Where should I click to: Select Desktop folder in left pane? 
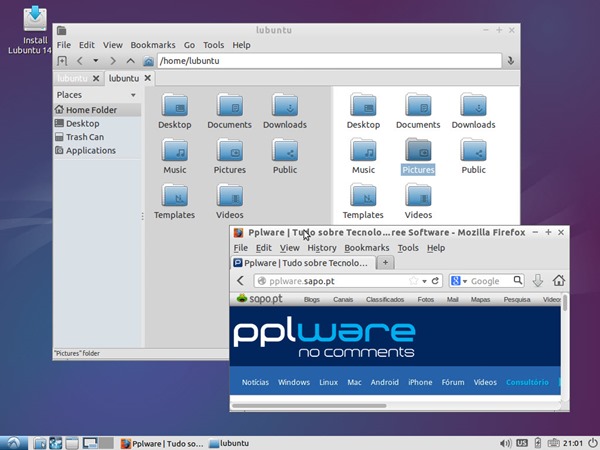tap(175, 111)
